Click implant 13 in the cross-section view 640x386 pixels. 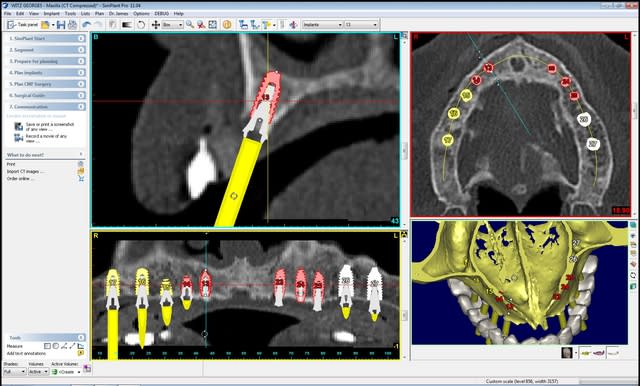tap(266, 96)
